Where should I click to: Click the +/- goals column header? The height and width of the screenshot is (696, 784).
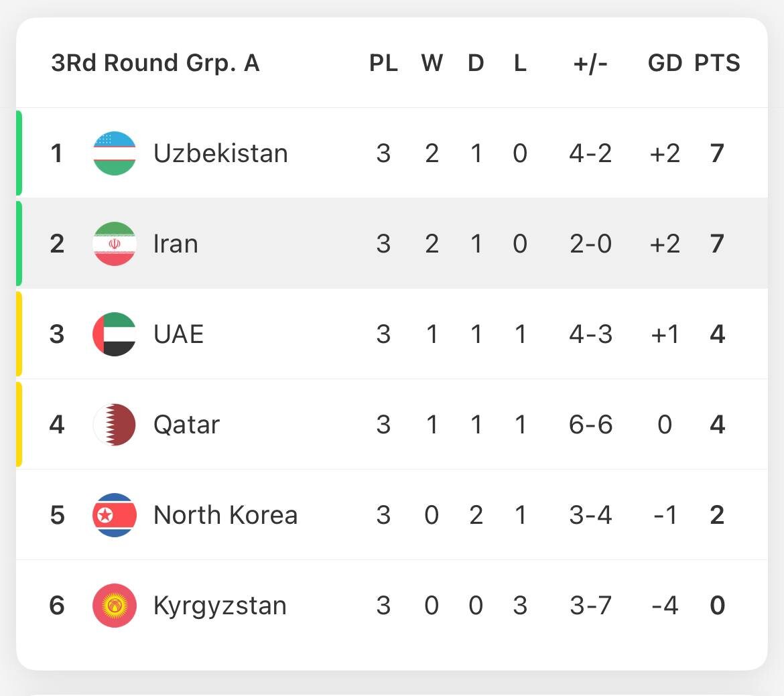point(590,63)
